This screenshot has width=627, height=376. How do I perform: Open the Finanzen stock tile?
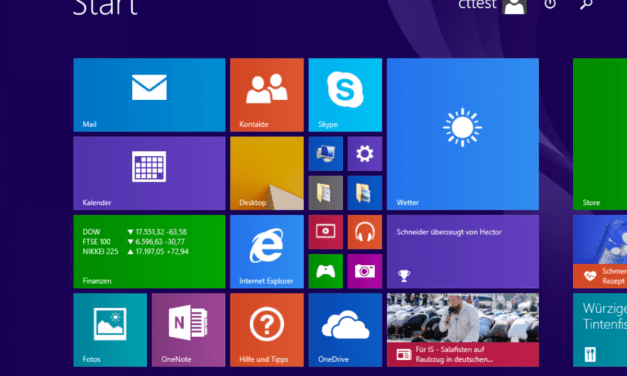pos(149,252)
